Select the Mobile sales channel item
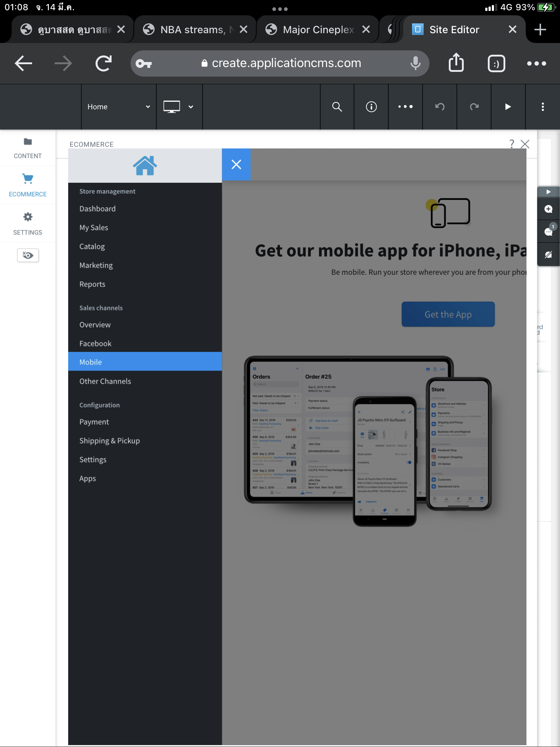560x747 pixels. click(145, 361)
